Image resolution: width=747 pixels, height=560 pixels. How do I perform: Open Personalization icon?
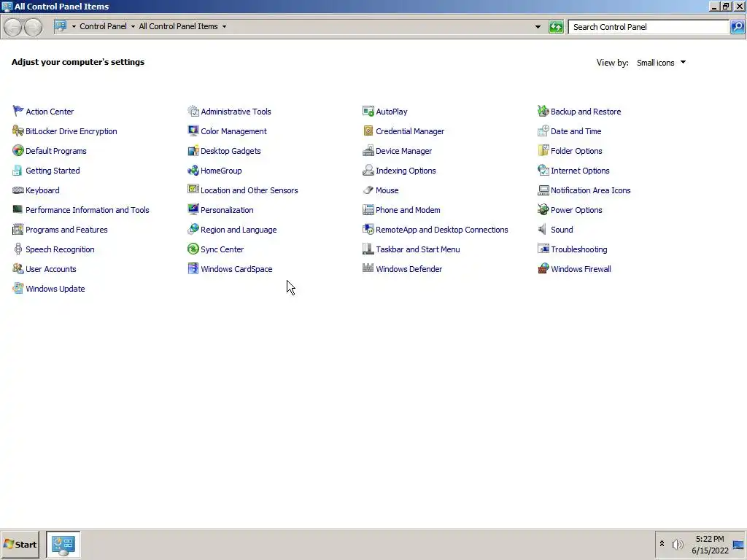coord(193,209)
